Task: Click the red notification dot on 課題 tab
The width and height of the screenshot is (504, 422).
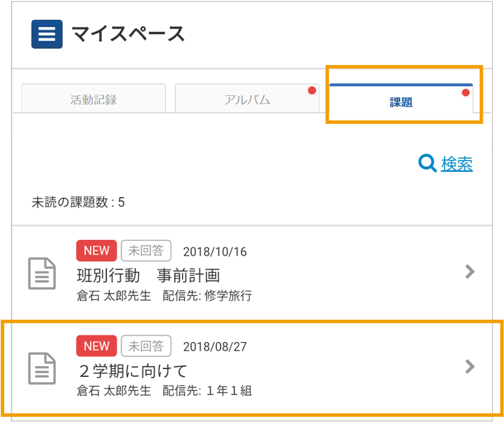Action: click(x=465, y=93)
